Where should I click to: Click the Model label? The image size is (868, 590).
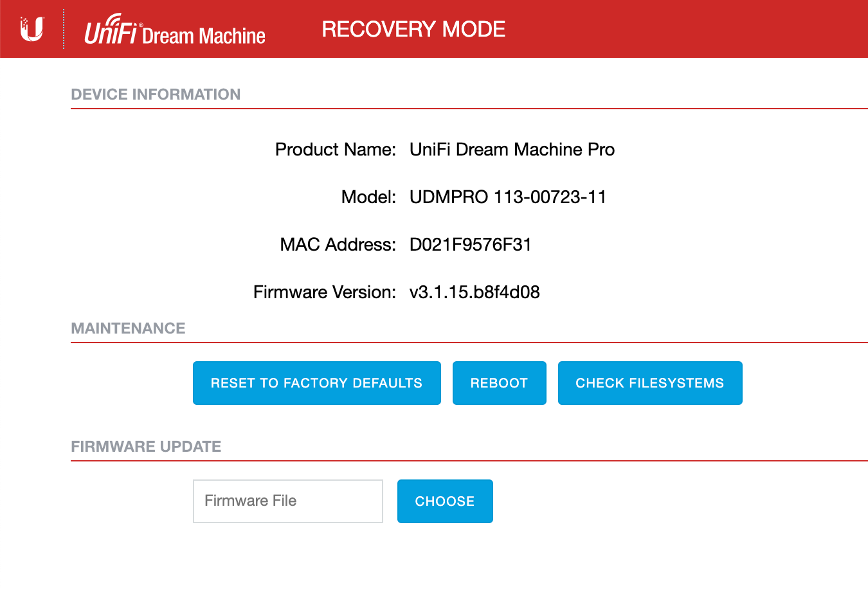tap(368, 197)
